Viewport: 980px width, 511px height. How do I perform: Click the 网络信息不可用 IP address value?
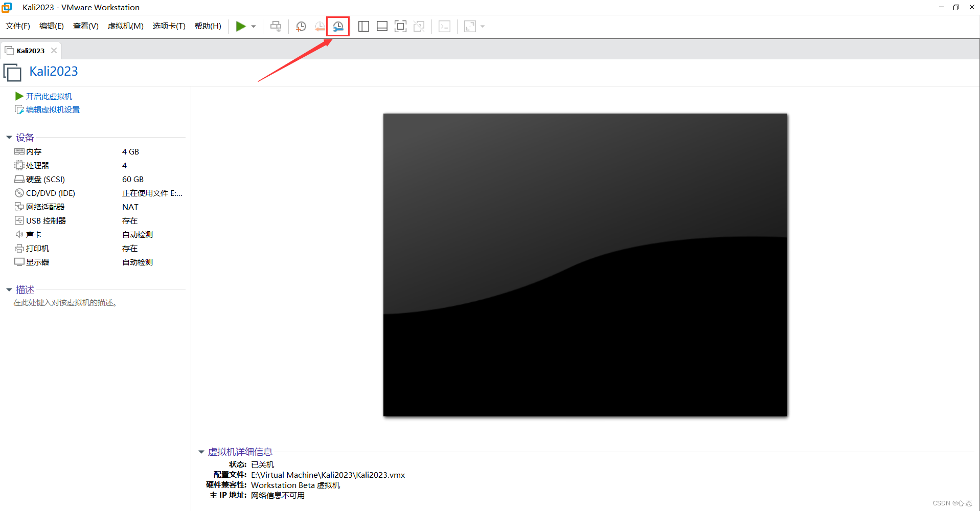[x=278, y=495]
